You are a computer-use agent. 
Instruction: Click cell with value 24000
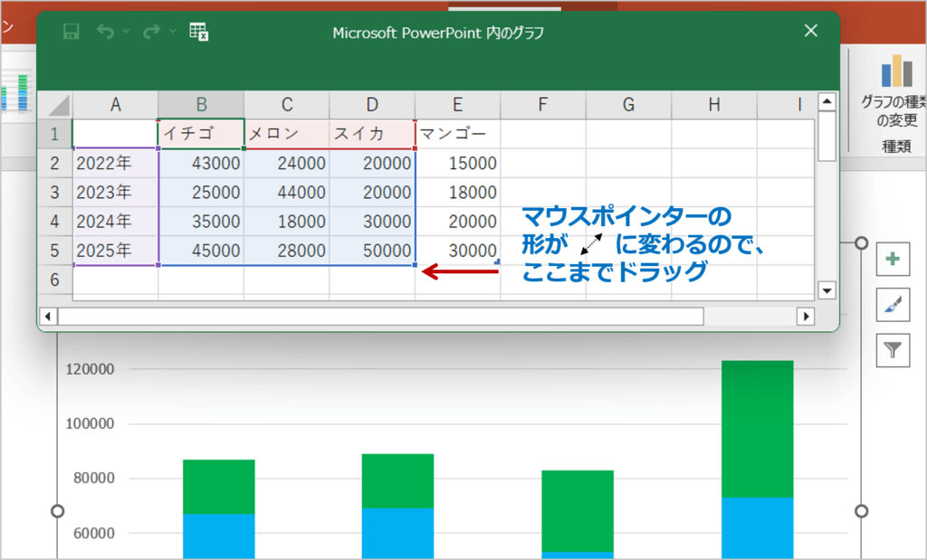(x=287, y=163)
